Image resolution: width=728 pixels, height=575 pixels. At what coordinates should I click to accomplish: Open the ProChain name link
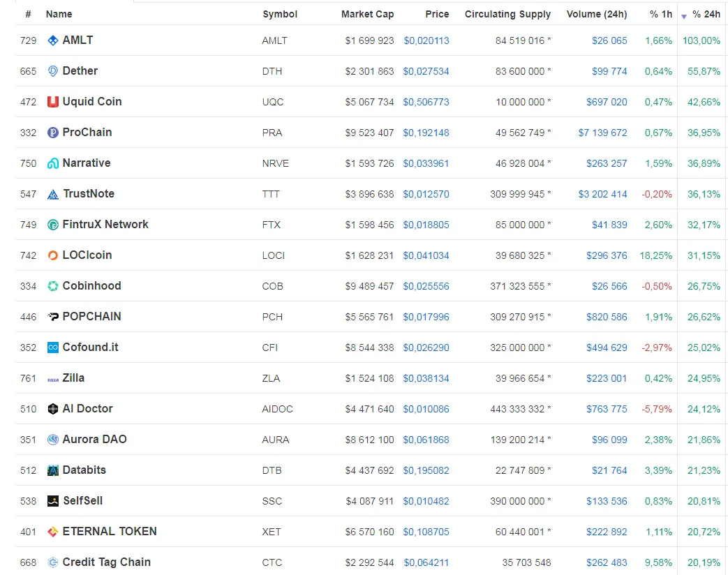pos(87,133)
